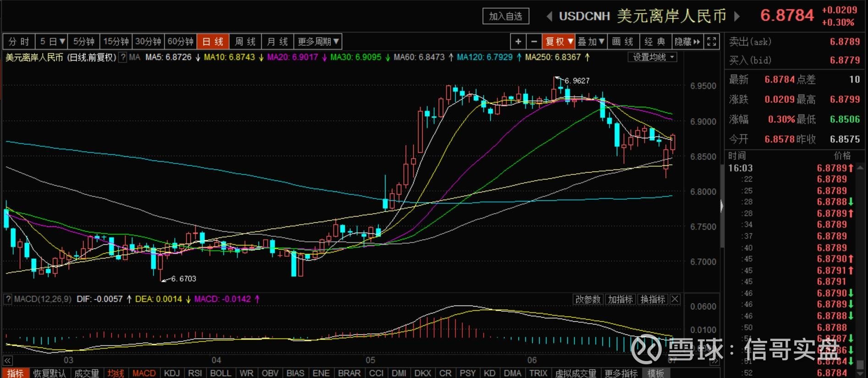Click the plus zoom-in chart icon
868x378 pixels.
[518, 42]
